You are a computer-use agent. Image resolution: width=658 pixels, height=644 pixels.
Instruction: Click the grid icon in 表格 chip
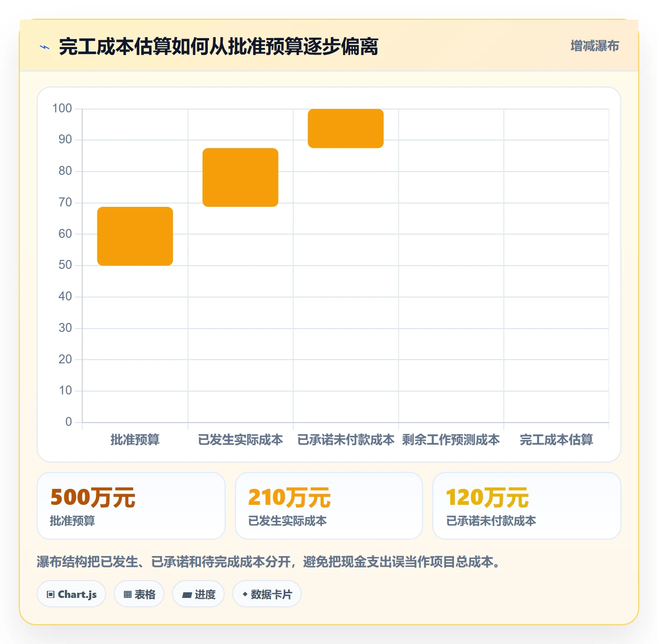(x=127, y=595)
